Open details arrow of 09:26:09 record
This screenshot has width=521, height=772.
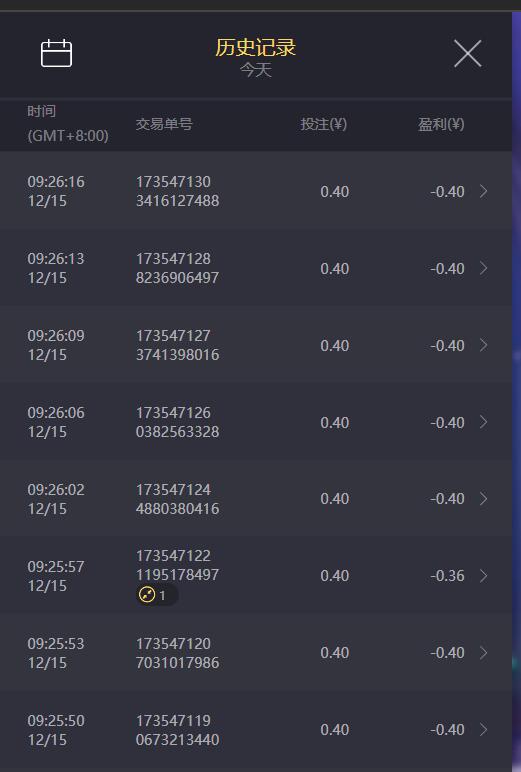[x=484, y=345]
